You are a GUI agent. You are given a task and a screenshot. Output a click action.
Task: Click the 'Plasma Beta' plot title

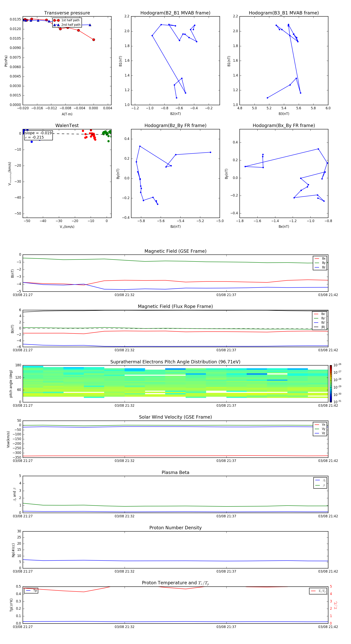point(175,472)
